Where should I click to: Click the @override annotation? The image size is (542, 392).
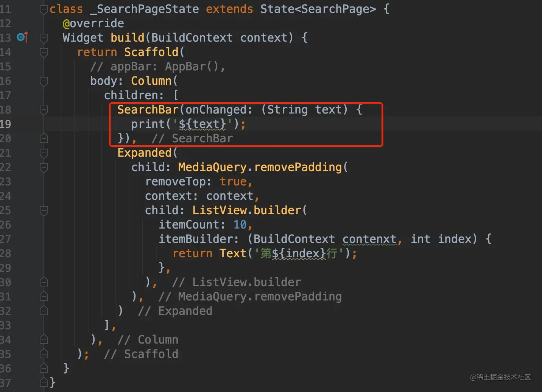(x=93, y=23)
